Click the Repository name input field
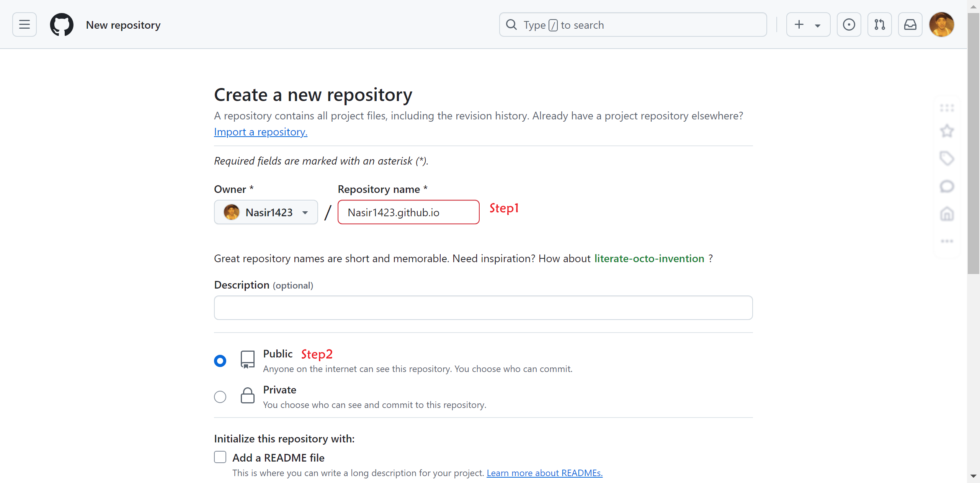The width and height of the screenshot is (980, 483). (408, 212)
